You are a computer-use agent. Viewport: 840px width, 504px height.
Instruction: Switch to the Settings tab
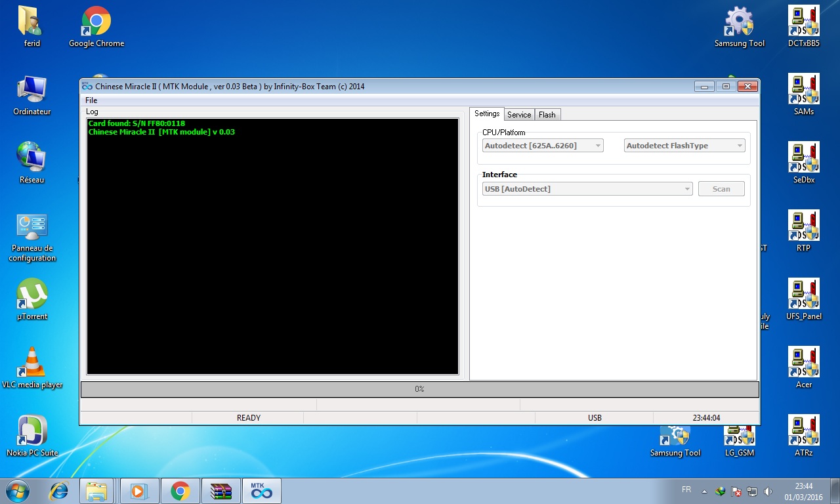click(487, 114)
